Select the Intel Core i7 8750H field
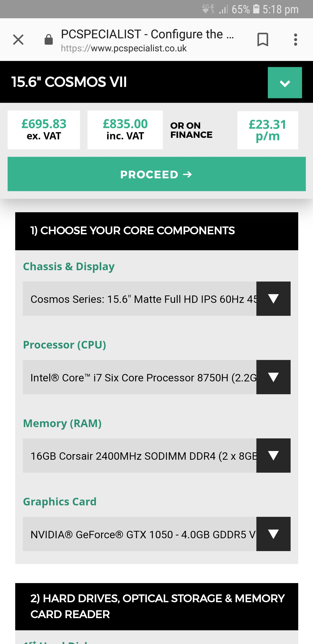 coord(140,377)
